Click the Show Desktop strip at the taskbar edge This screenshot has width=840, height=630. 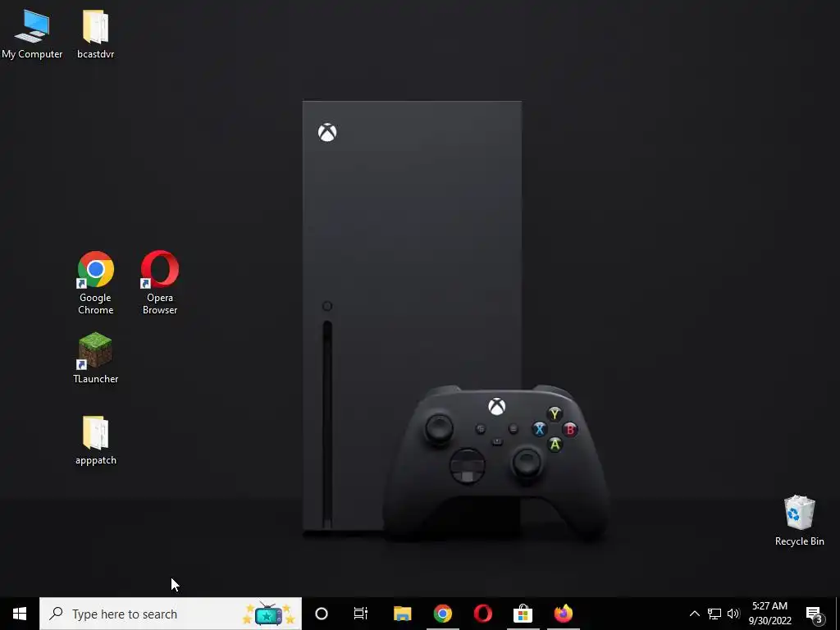tap(838, 614)
